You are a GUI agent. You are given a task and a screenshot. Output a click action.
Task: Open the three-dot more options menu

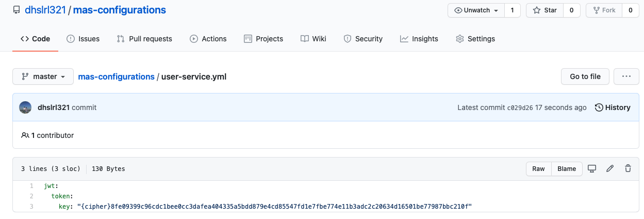pos(626,76)
